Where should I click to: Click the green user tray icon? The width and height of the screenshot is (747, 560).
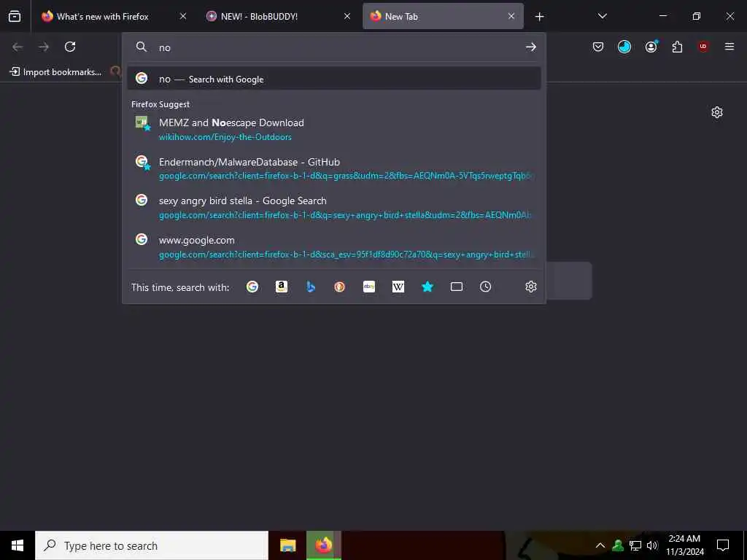pyautogui.click(x=618, y=545)
